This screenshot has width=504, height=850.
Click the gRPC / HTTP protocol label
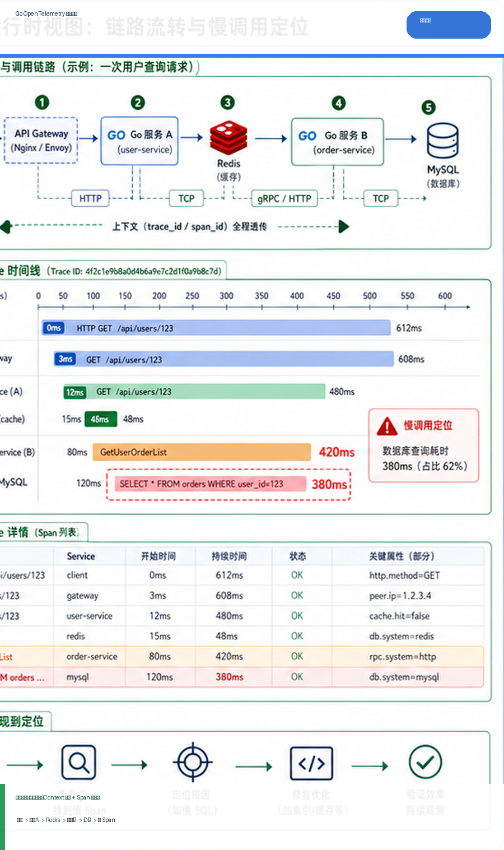click(284, 198)
